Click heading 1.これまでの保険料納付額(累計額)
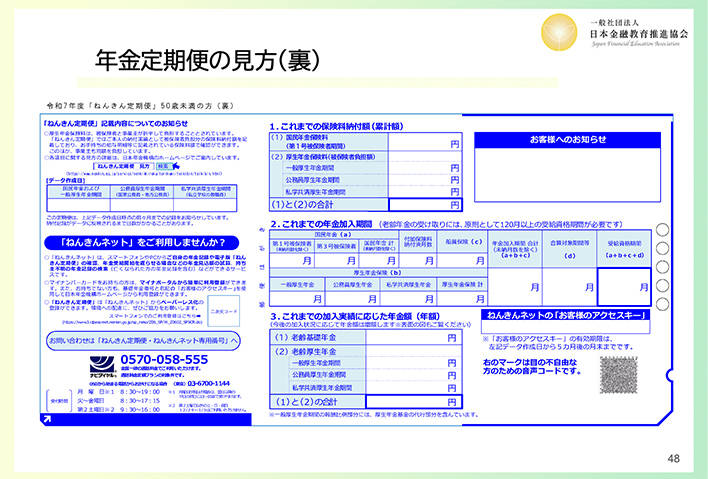This screenshot has height=479, width=708. tap(336, 126)
